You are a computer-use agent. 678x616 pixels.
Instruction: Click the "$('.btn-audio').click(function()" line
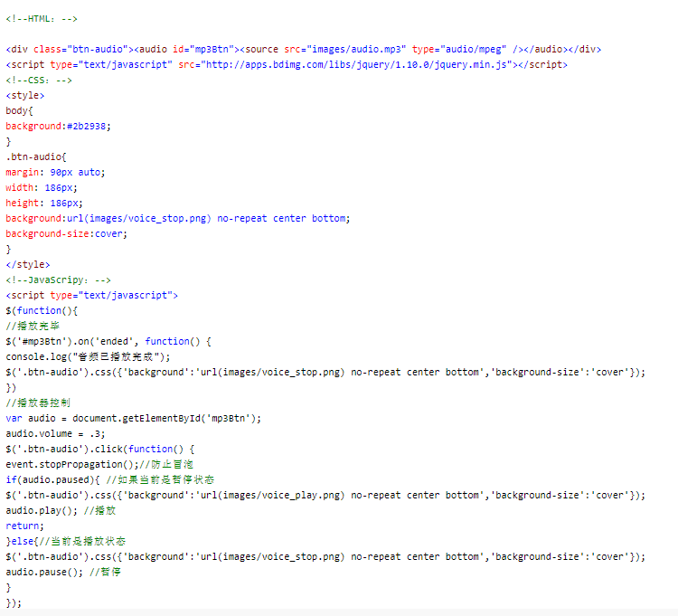(x=100, y=449)
